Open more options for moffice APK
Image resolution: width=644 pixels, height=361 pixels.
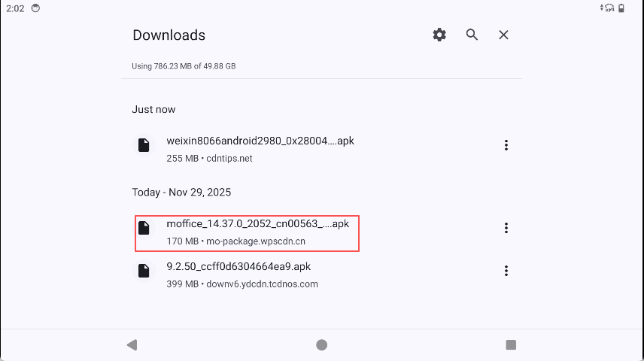point(506,228)
